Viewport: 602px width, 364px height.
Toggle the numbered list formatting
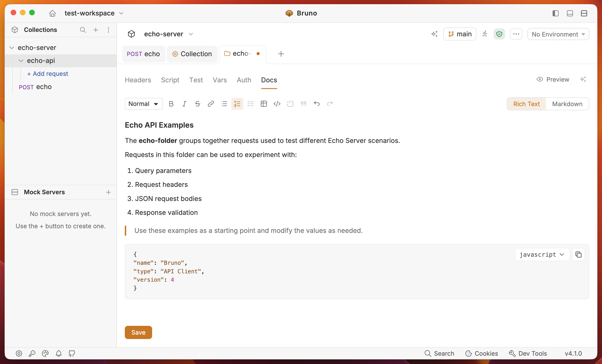pyautogui.click(x=237, y=104)
